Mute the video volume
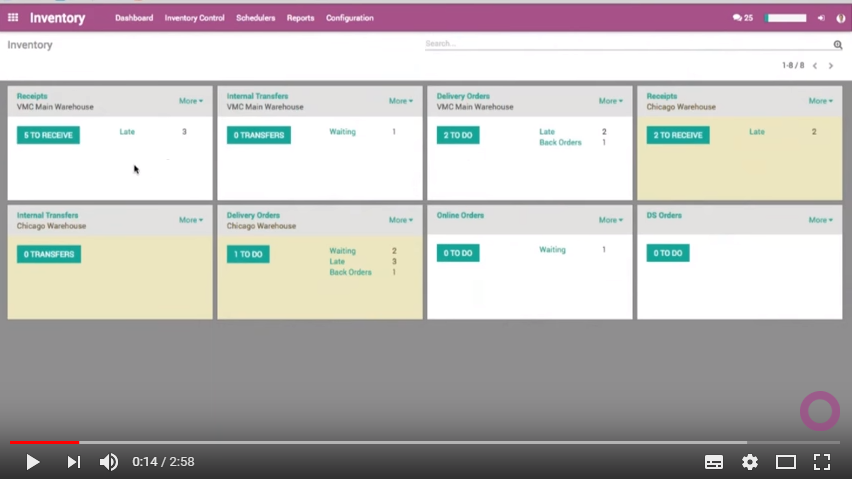Image resolution: width=854 pixels, height=479 pixels. pyautogui.click(x=109, y=462)
